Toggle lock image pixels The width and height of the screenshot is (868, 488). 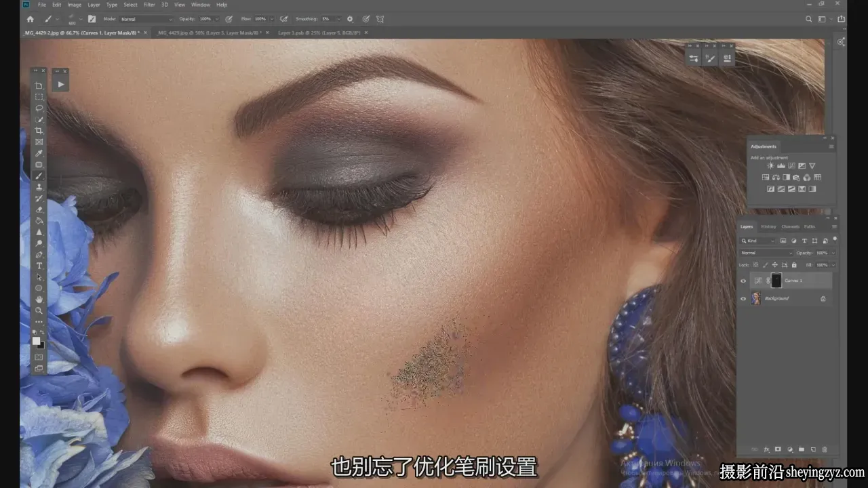point(766,264)
